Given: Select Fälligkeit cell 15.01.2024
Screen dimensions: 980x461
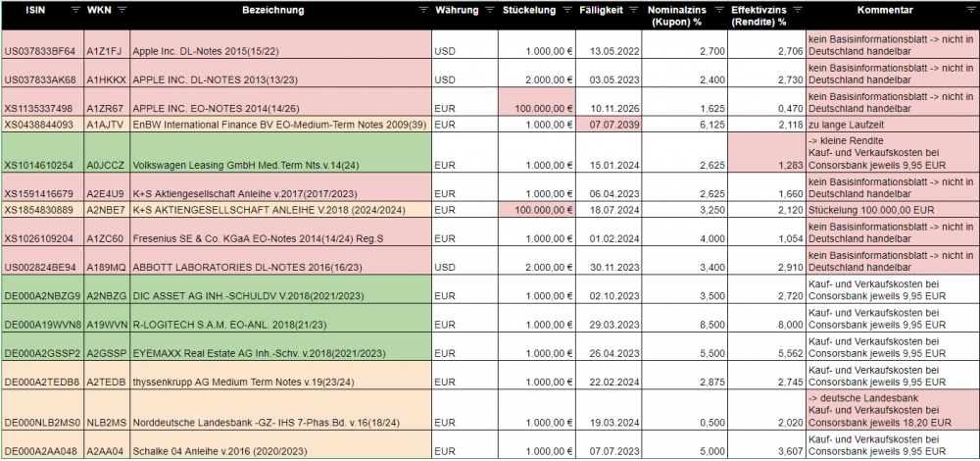Looking at the screenshot, I should click(x=609, y=152).
